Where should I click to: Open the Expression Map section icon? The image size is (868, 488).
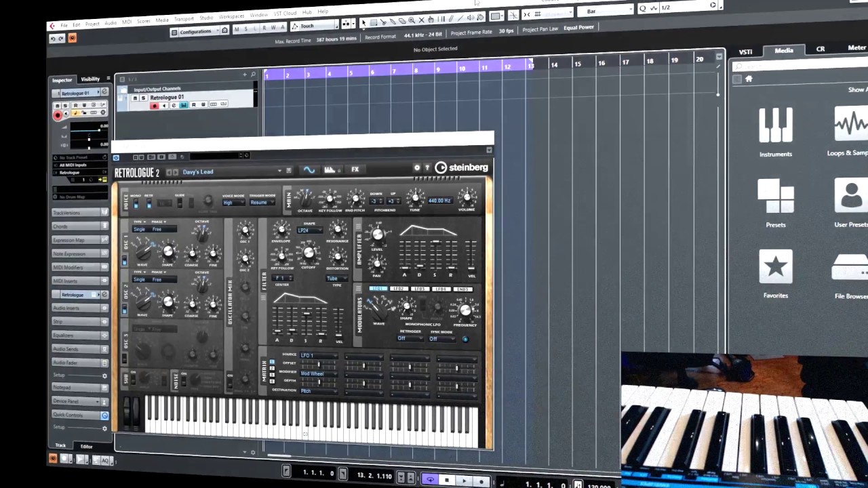coord(104,240)
